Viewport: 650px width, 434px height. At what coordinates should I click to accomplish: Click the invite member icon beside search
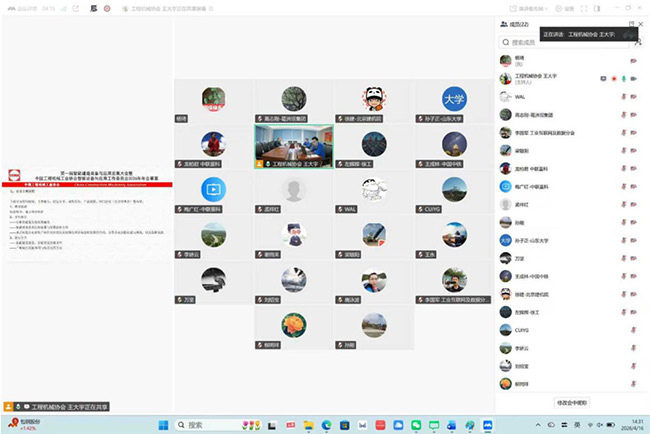point(638,43)
